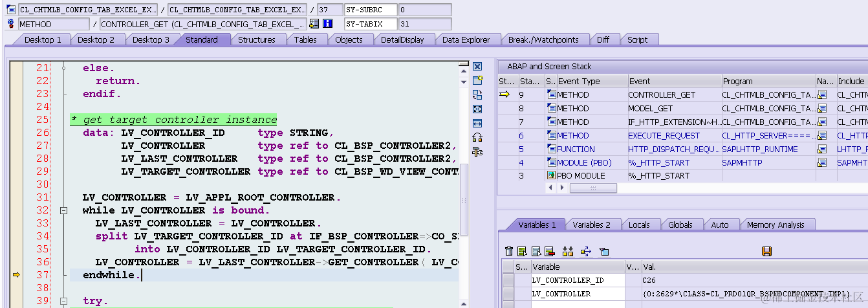Switch to the Desktop 1 tab
Screen dimensions: 868x308
43,39
